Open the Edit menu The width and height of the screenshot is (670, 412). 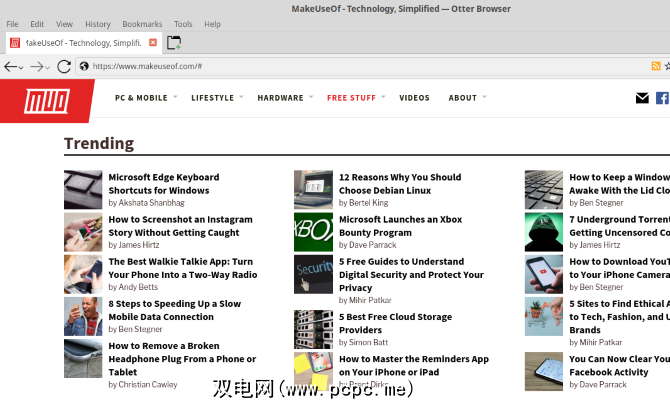pyautogui.click(x=37, y=24)
